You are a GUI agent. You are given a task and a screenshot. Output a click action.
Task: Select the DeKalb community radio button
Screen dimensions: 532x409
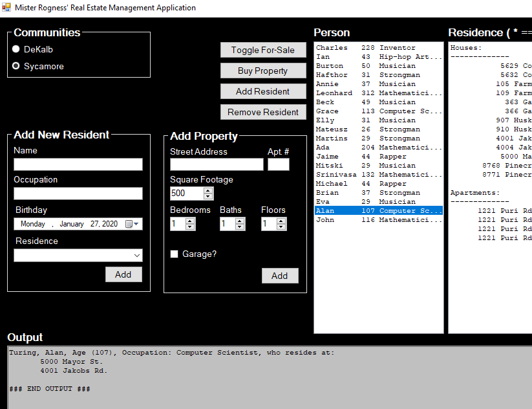pyautogui.click(x=16, y=49)
